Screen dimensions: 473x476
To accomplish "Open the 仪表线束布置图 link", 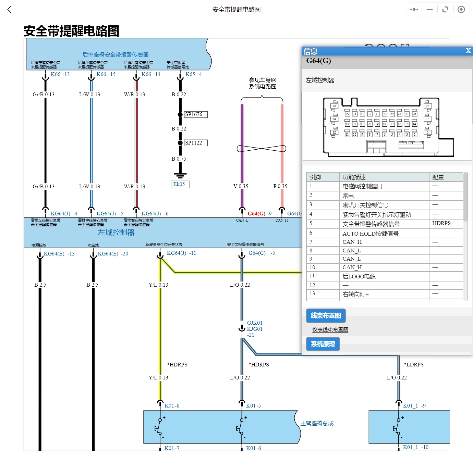I will (330, 330).
